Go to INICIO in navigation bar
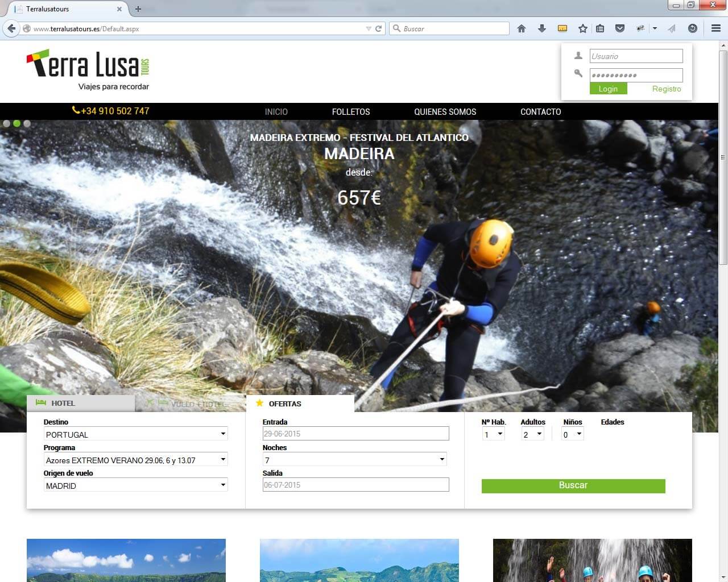The image size is (728, 582). point(276,112)
